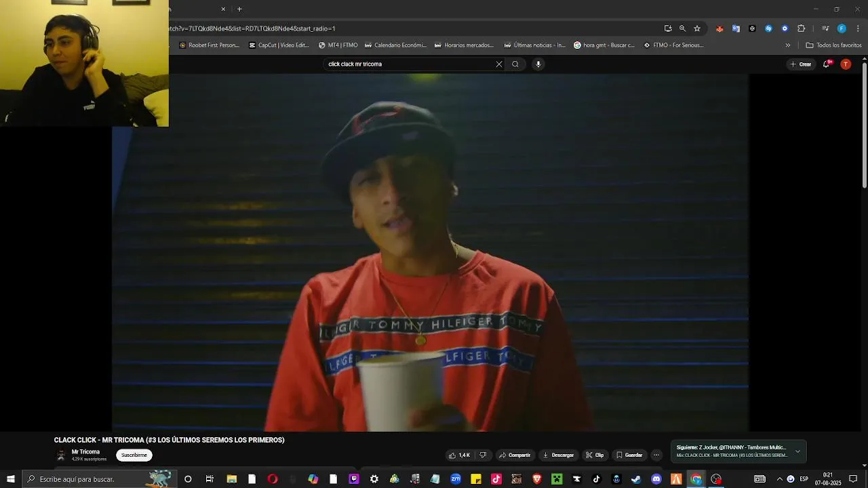The width and height of the screenshot is (868, 488).
Task: Open Steam from taskbar
Action: tap(636, 479)
